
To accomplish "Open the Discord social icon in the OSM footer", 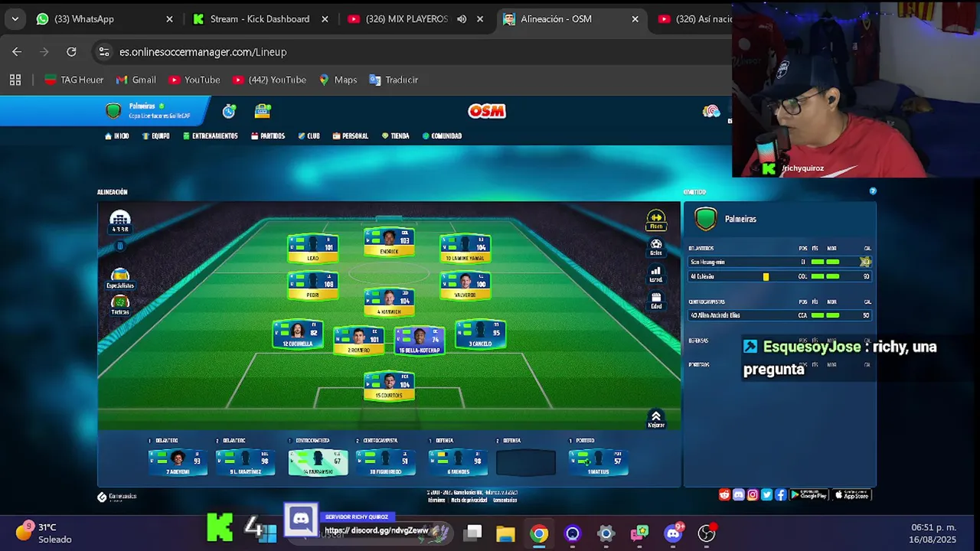I will 738,495.
